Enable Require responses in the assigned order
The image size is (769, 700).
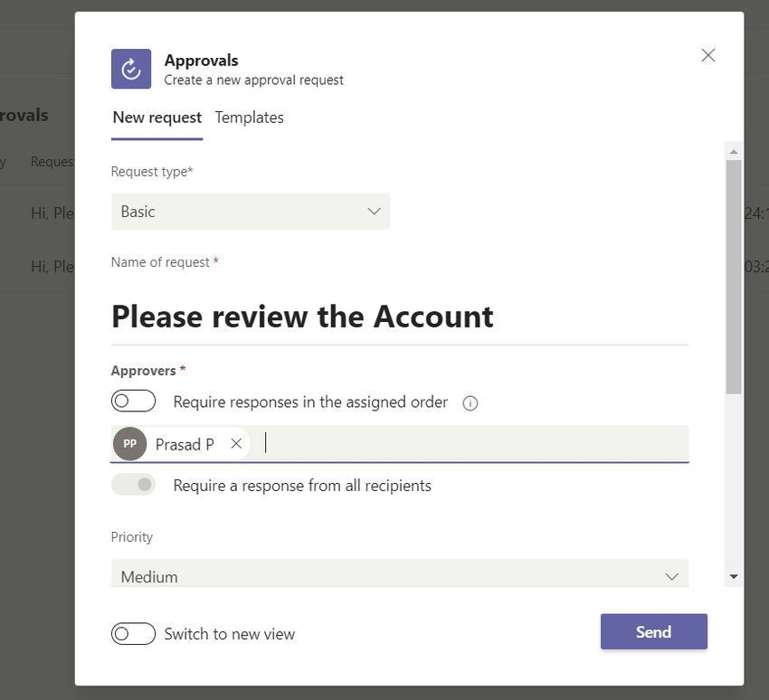[x=133, y=400]
